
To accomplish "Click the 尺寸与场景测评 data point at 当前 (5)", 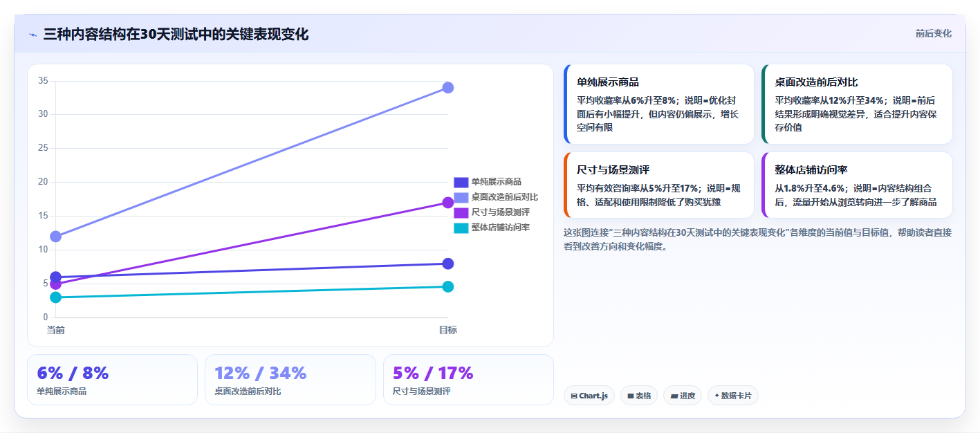I will coord(56,284).
